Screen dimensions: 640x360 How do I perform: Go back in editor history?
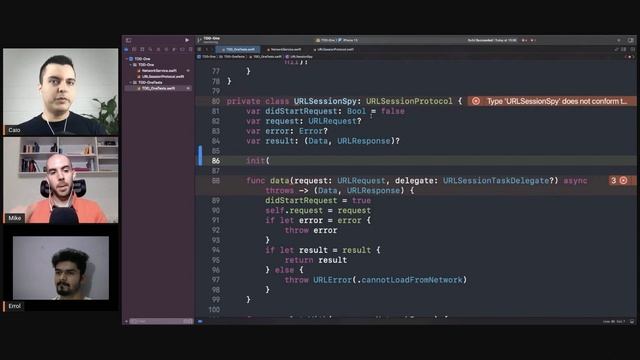[x=207, y=49]
